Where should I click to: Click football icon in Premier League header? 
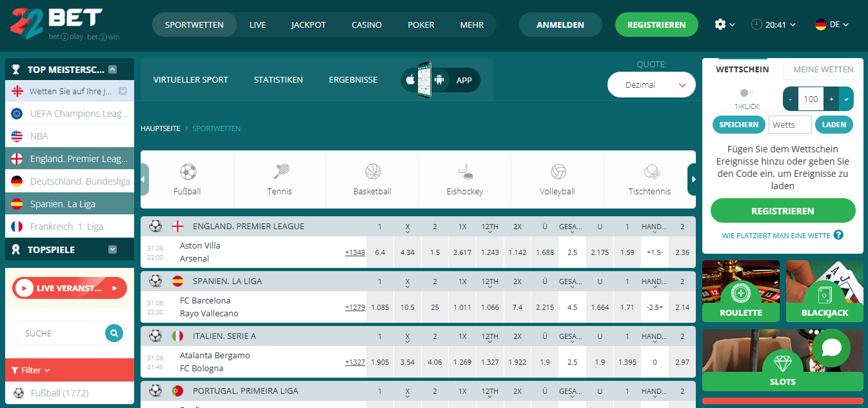pyautogui.click(x=155, y=226)
